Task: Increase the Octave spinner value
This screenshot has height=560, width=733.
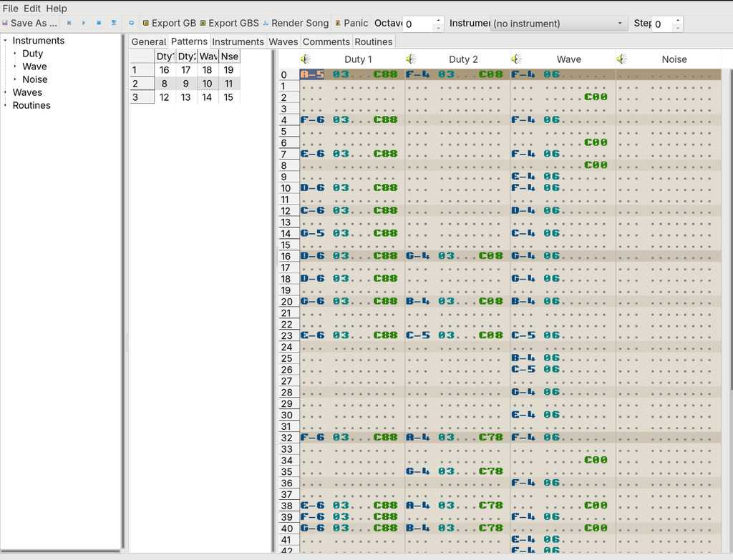Action: coord(437,19)
